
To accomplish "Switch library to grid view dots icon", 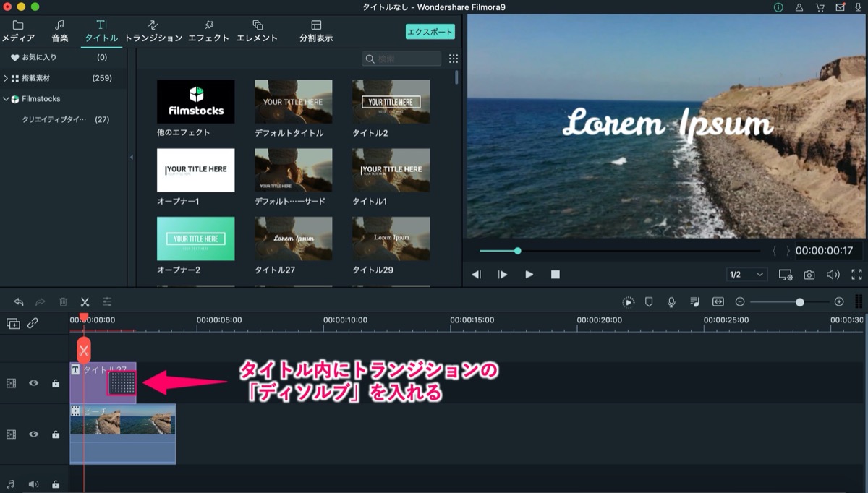I will [454, 59].
